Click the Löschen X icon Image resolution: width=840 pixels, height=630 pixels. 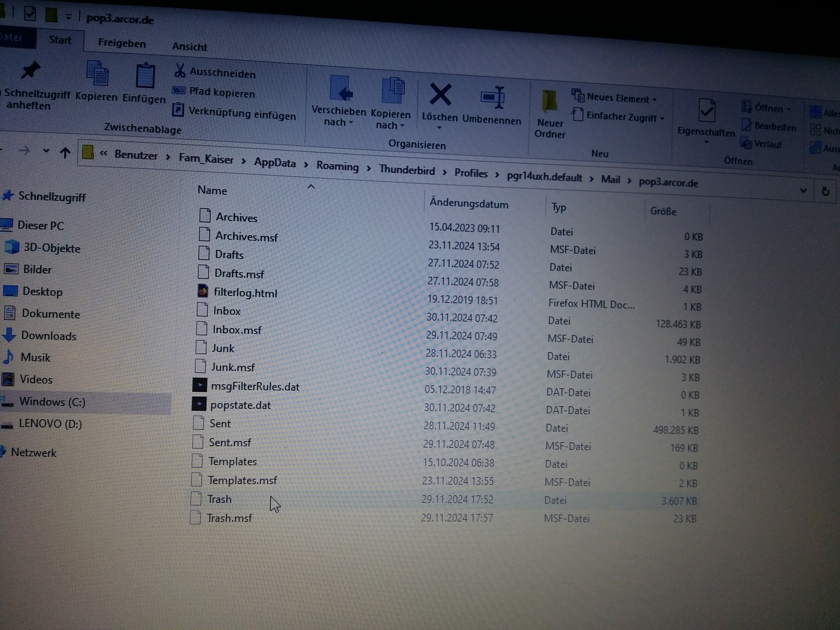[440, 95]
